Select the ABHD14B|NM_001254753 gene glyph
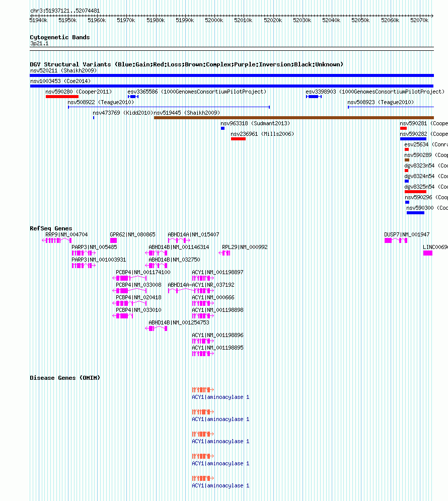The image size is (448, 501). (156, 328)
